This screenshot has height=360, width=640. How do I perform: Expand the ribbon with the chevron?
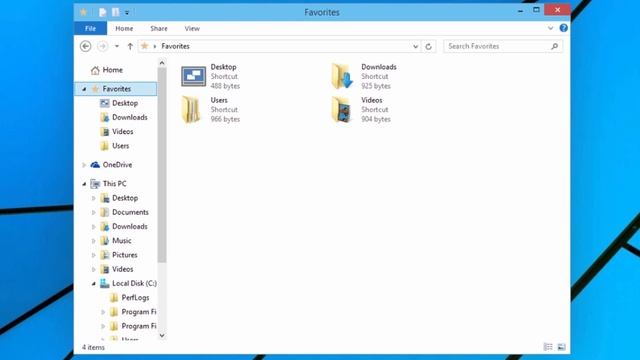[551, 28]
